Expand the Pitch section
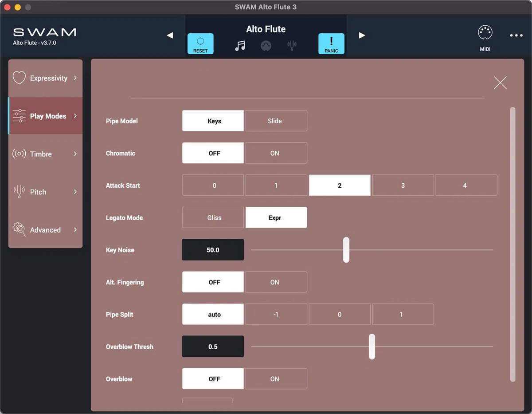This screenshot has width=532, height=414. click(x=44, y=192)
